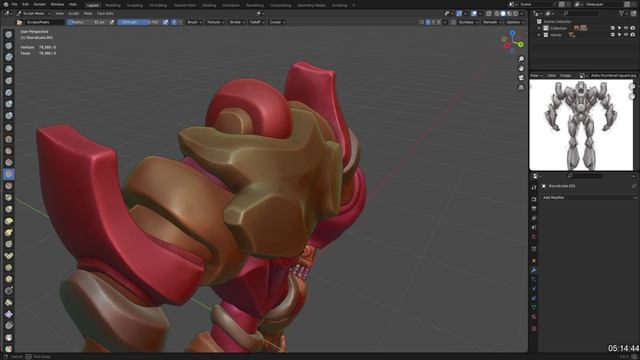Open the Options popover button
Viewport: 640px width, 360px height.
515,22
